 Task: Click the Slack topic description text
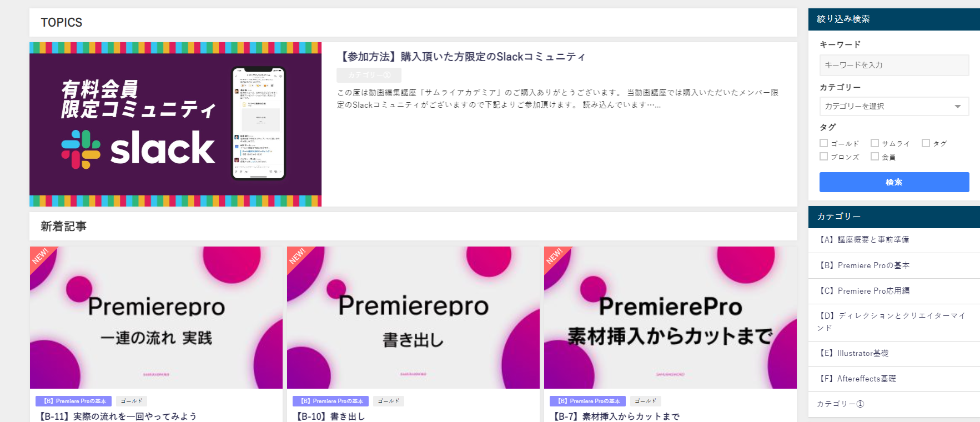[557, 98]
